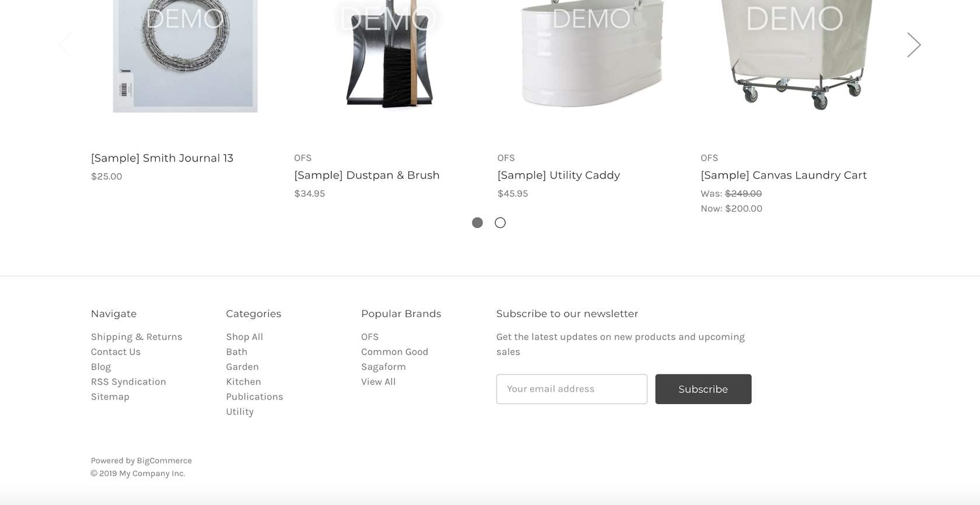Viewport: 980px width, 505px height.
Task: Select the first carousel page dot
Action: (x=477, y=223)
